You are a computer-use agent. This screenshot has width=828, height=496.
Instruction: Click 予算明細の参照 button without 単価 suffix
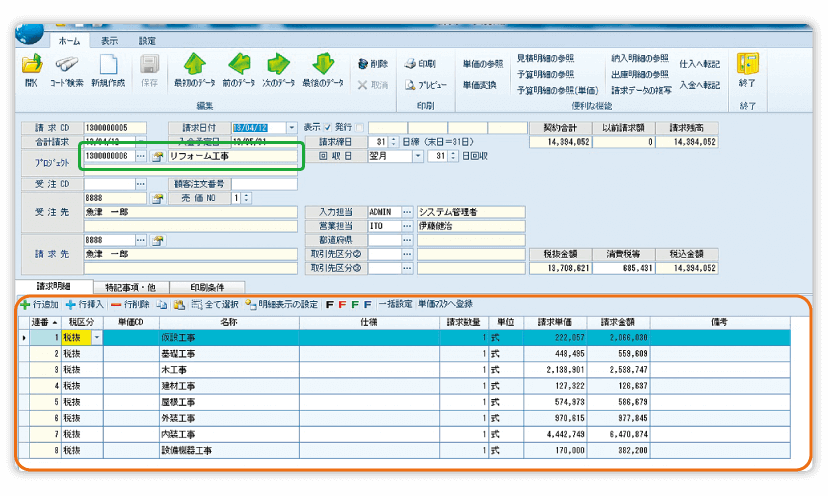point(545,74)
